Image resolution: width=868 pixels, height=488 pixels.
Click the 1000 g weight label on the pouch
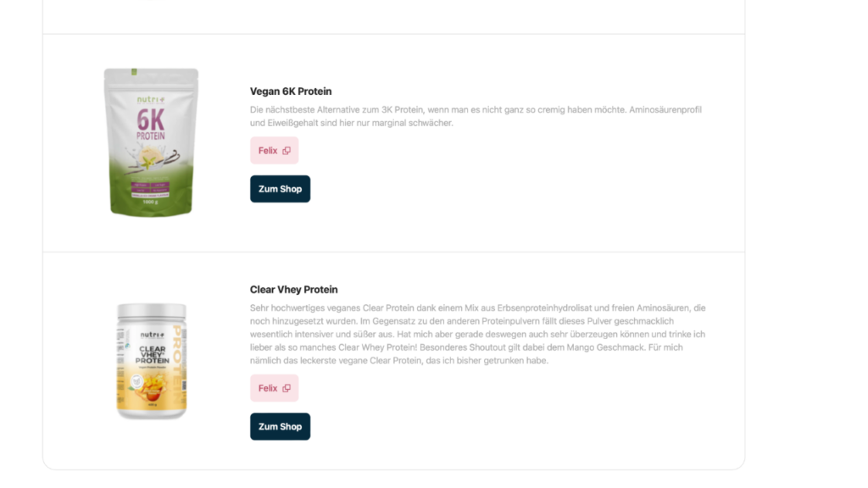[x=150, y=202]
